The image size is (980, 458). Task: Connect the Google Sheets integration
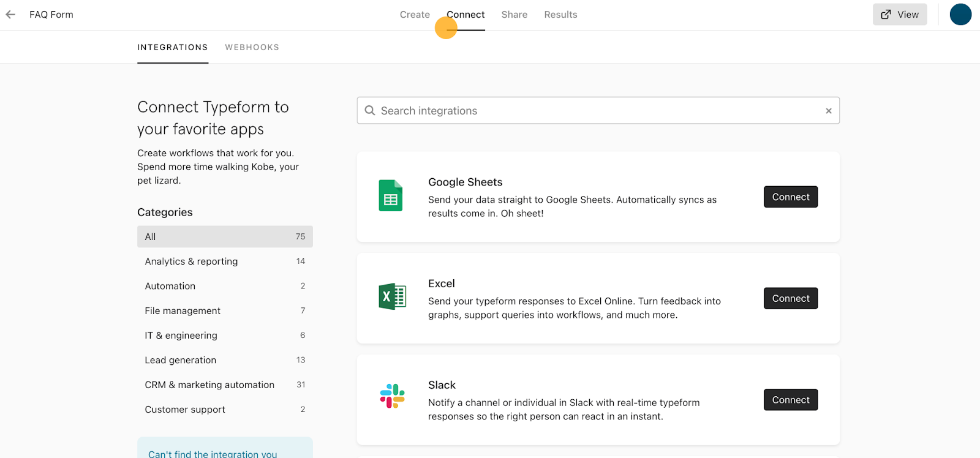tap(791, 197)
